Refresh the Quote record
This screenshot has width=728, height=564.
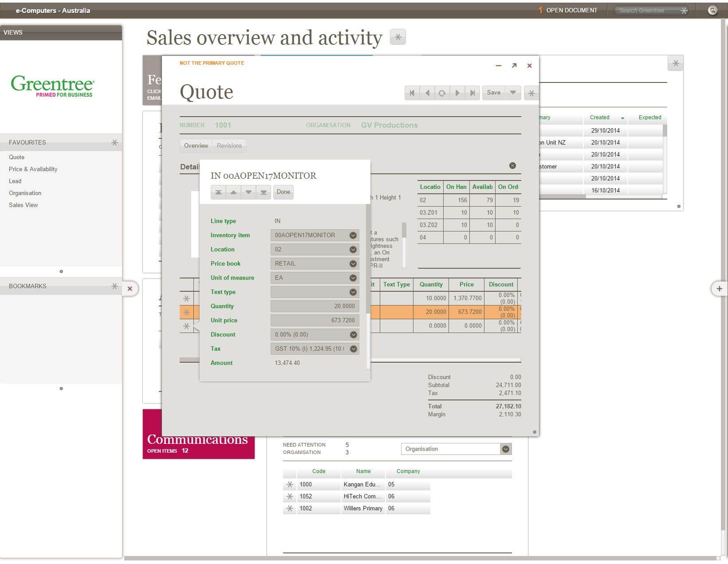pyautogui.click(x=442, y=93)
